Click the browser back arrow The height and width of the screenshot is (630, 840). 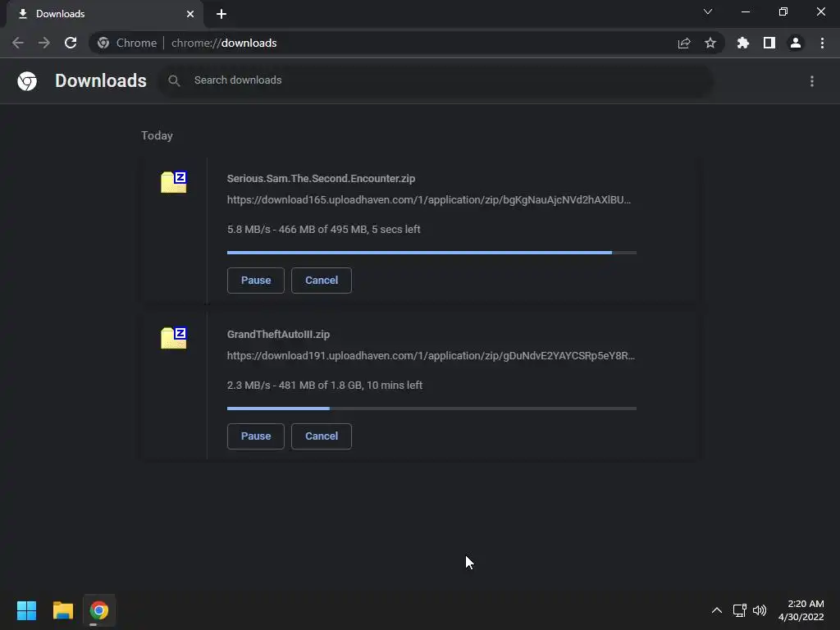click(x=18, y=43)
